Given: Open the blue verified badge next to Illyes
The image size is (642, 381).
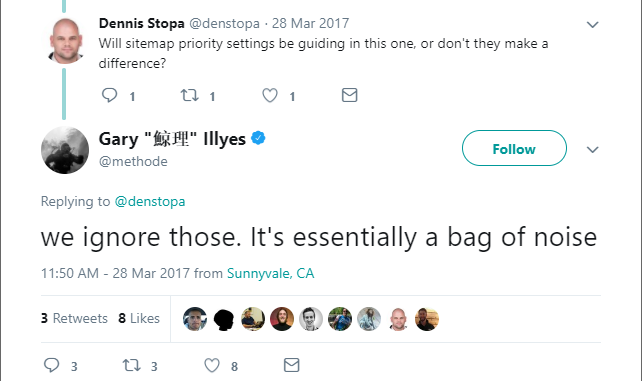Looking at the screenshot, I should [x=258, y=138].
